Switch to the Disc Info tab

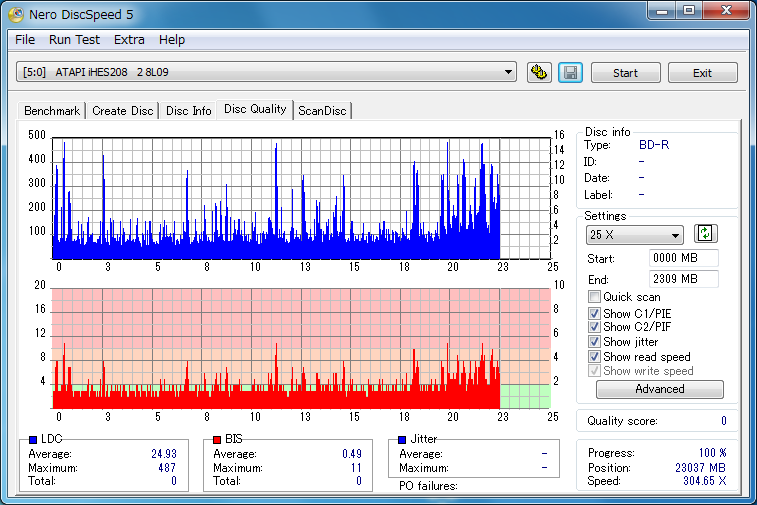point(188,111)
